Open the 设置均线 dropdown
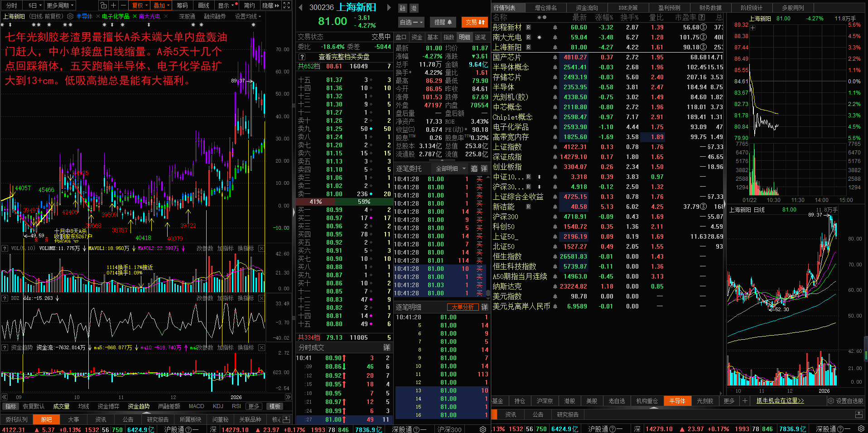Screen dimensions: 868x433 point(248,16)
